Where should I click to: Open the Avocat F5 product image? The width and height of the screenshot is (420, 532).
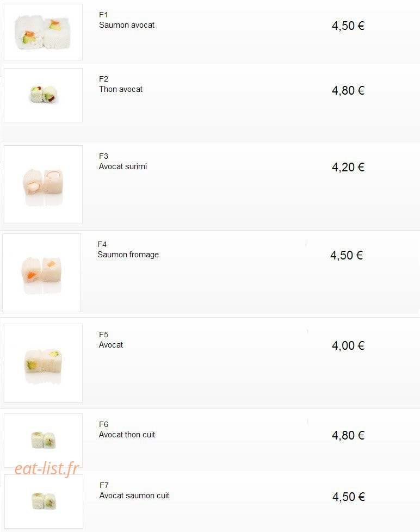tap(43, 363)
